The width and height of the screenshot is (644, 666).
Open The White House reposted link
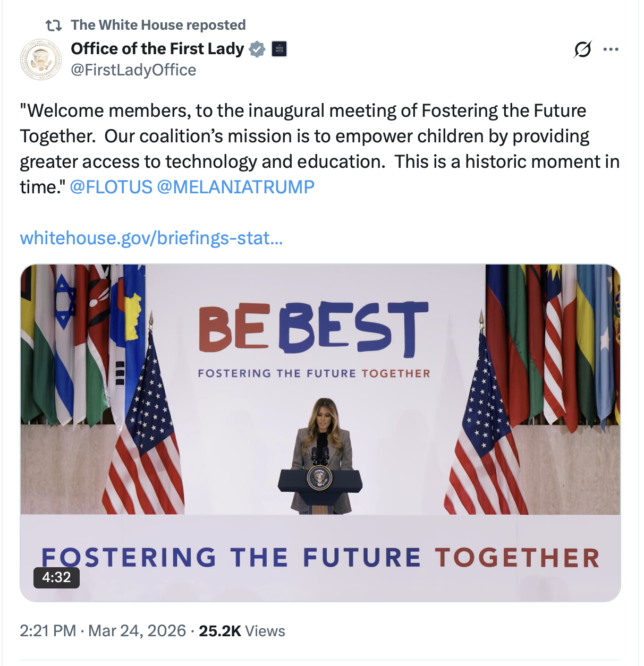point(158,25)
